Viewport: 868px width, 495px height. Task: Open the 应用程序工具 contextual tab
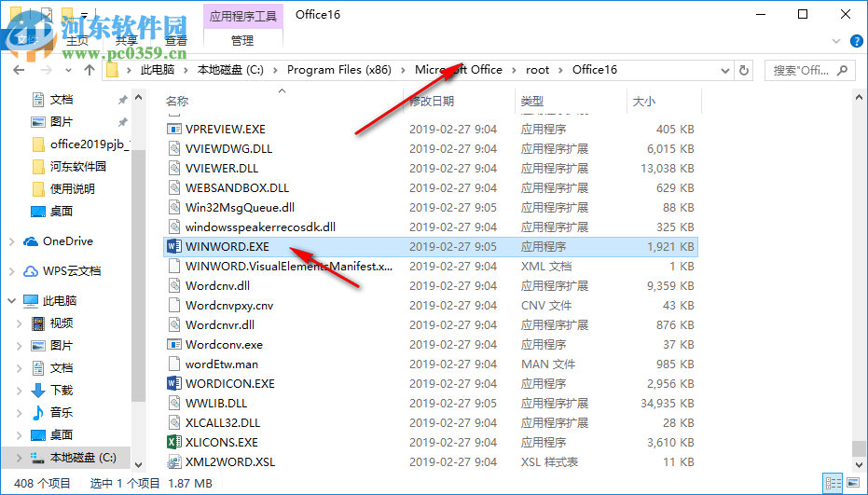[243, 16]
